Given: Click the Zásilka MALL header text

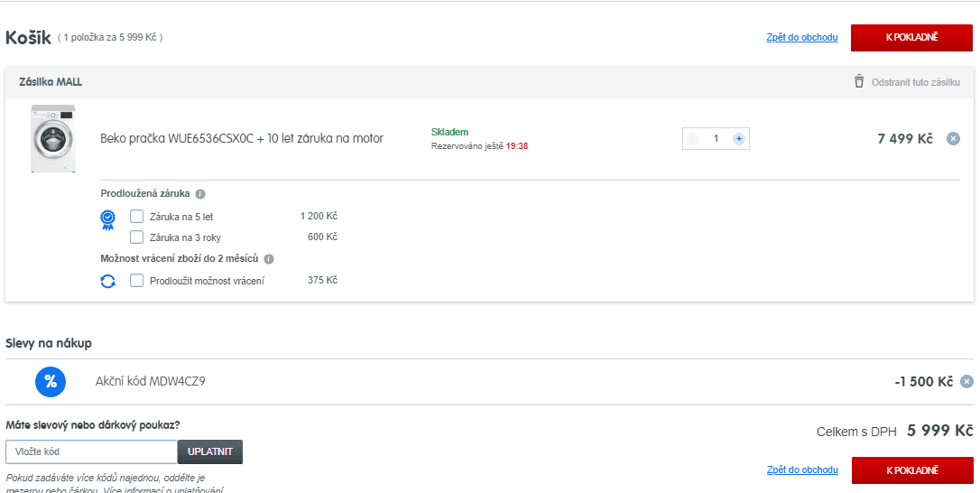Looking at the screenshot, I should 51,82.
